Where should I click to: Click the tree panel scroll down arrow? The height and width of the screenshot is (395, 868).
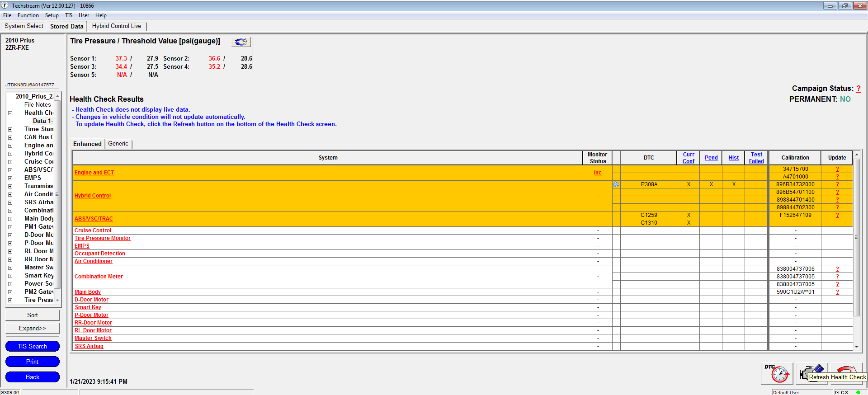57,300
